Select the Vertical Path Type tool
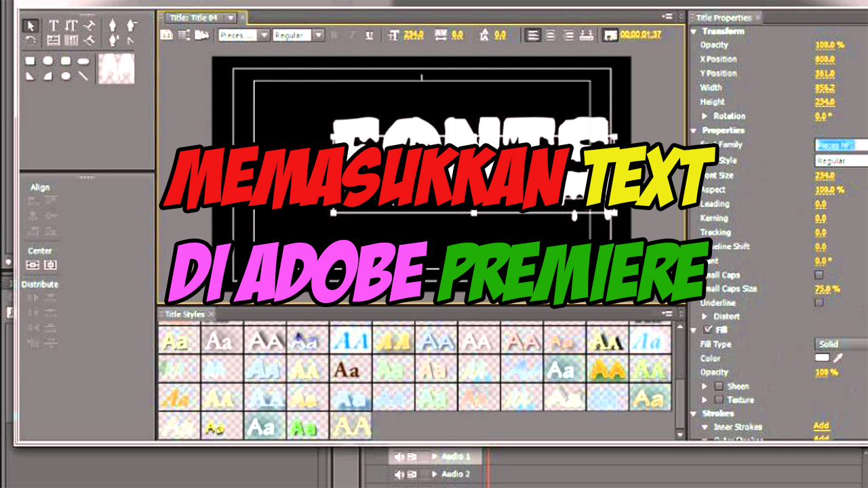The image size is (868, 488). (x=90, y=41)
